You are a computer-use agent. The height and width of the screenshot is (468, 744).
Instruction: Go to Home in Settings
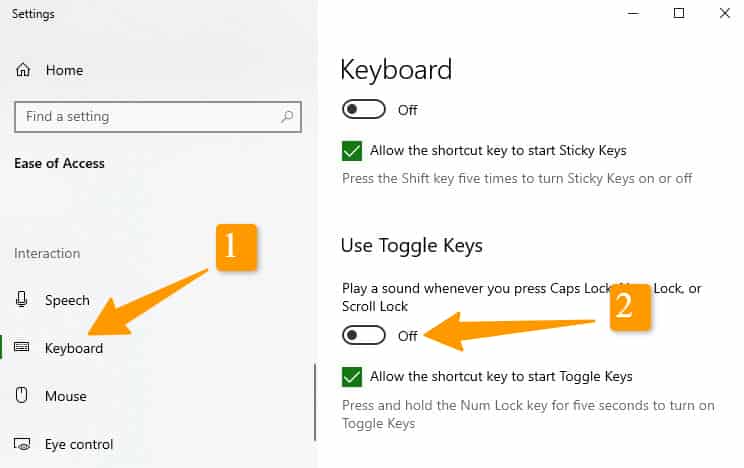point(65,70)
